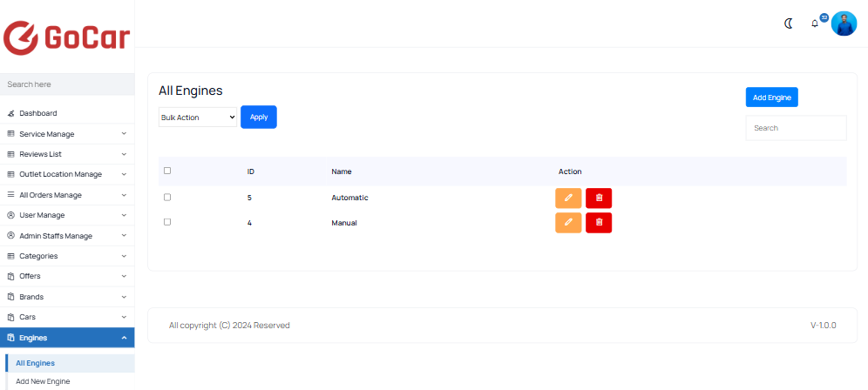Click the All Engines page heading
The width and height of the screenshot is (868, 390).
(191, 91)
